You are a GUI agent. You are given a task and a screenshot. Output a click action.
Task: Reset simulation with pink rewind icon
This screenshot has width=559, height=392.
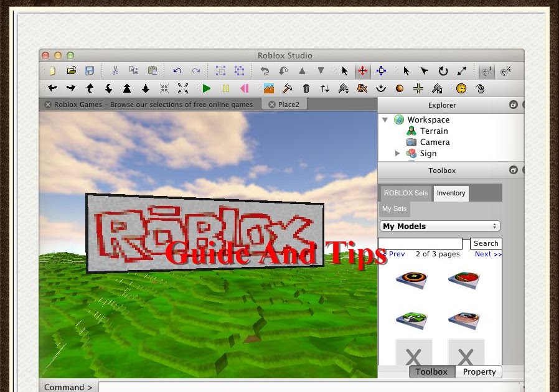coord(244,88)
